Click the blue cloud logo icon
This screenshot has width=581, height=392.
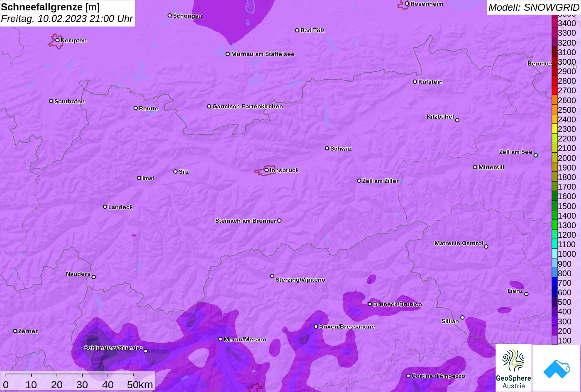click(556, 368)
